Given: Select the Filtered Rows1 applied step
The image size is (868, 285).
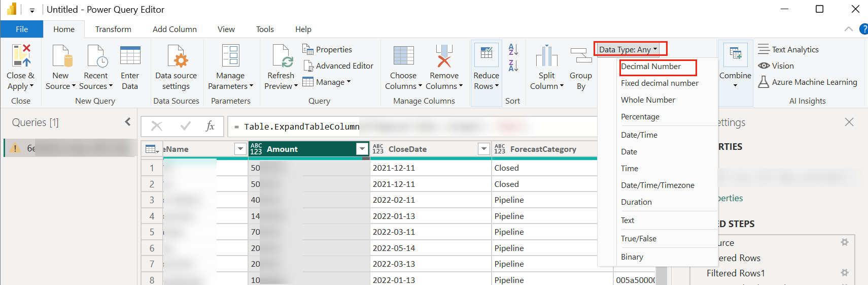Looking at the screenshot, I should pyautogui.click(x=736, y=273).
